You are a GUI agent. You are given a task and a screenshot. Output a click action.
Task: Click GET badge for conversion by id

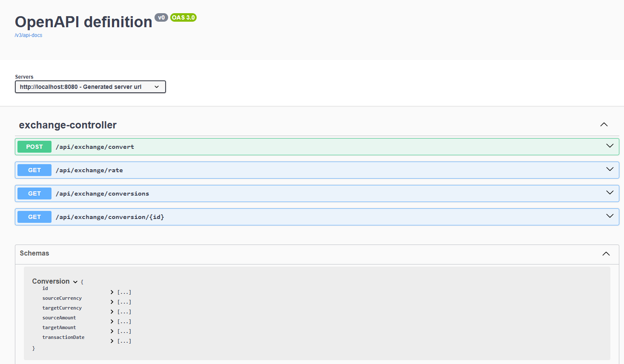(34, 217)
